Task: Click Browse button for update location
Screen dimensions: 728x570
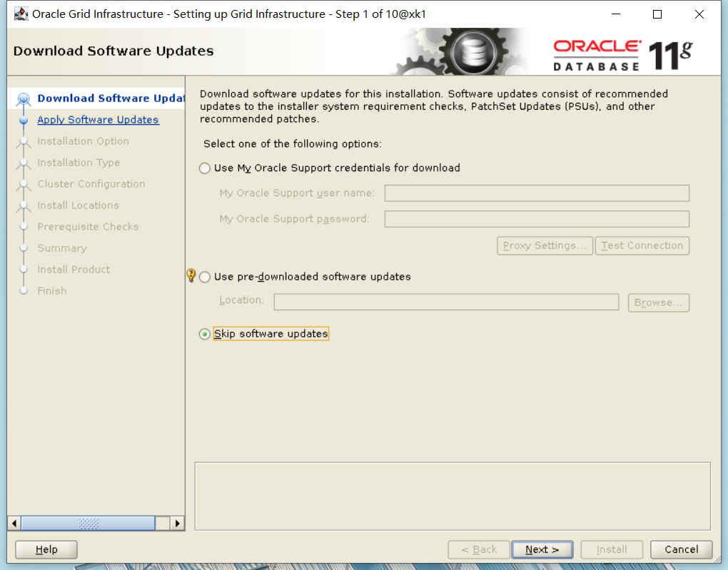Action: 658,302
